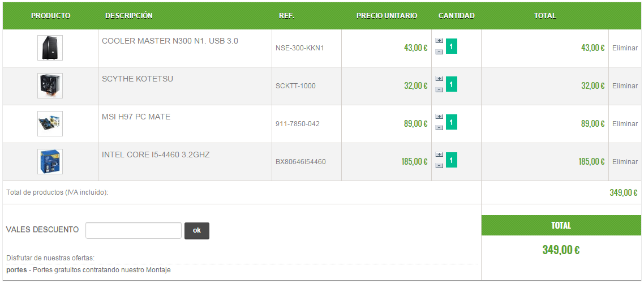
Task: Open the MSI H97 PC Mate thumbnail
Action: 50,123
